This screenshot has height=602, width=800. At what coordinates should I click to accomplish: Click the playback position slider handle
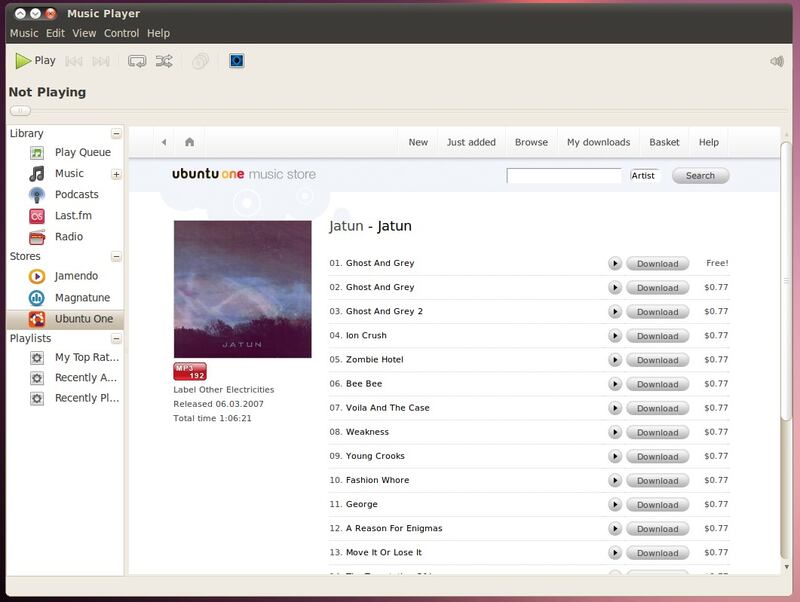tap(20, 111)
